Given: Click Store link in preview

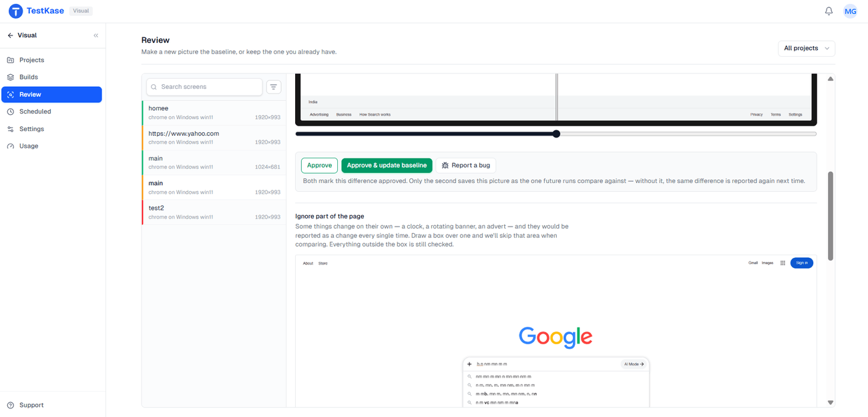Looking at the screenshot, I should pos(323,263).
